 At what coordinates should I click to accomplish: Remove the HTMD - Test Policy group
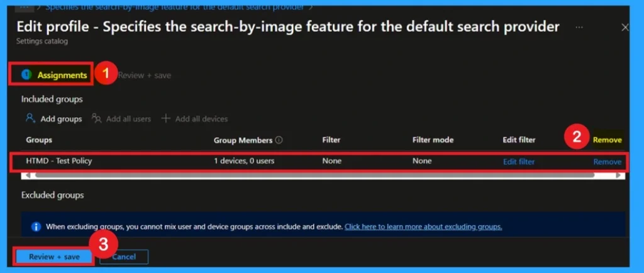(x=607, y=162)
